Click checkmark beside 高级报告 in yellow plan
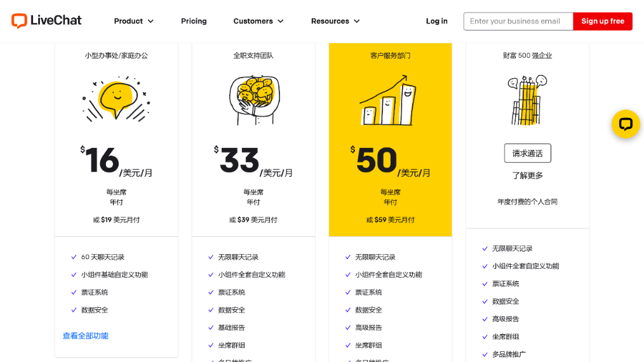 348,328
